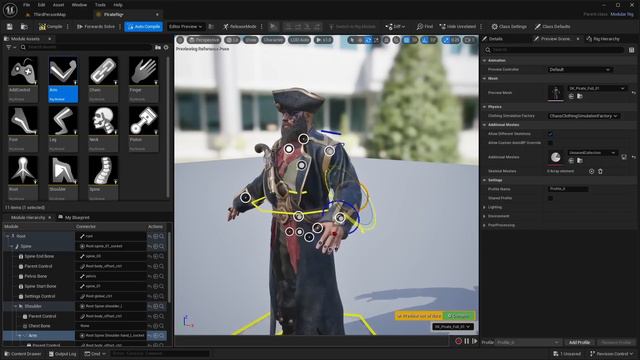
Task: Toggle Allow Different Skeletons checkbox
Action: pos(550,134)
